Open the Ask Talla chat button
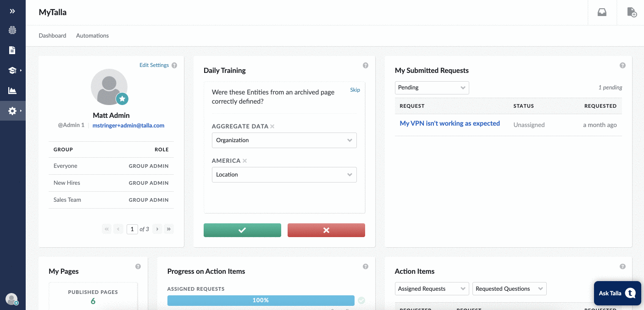The height and width of the screenshot is (310, 644). (617, 293)
